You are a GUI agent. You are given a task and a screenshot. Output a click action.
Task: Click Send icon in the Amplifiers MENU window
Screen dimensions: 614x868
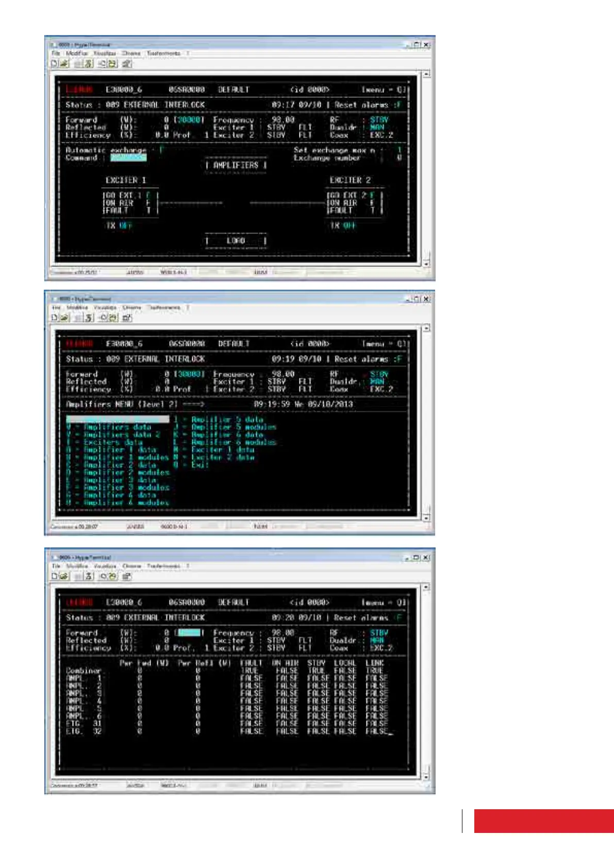(103, 318)
